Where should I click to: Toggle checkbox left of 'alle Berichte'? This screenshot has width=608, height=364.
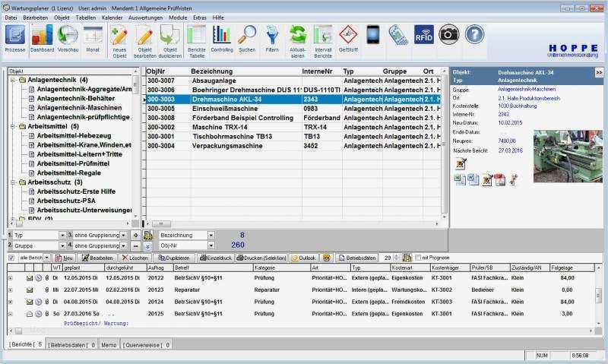click(11, 258)
